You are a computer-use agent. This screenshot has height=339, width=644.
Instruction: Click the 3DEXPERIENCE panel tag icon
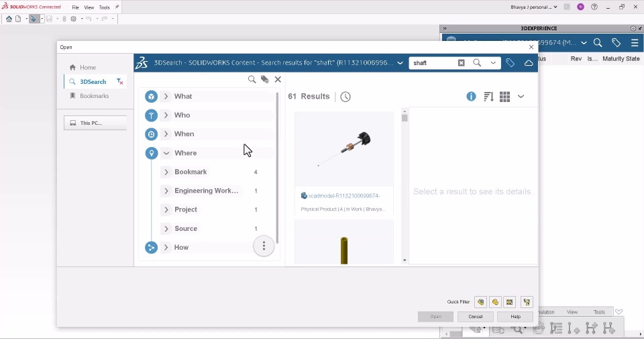click(x=616, y=43)
